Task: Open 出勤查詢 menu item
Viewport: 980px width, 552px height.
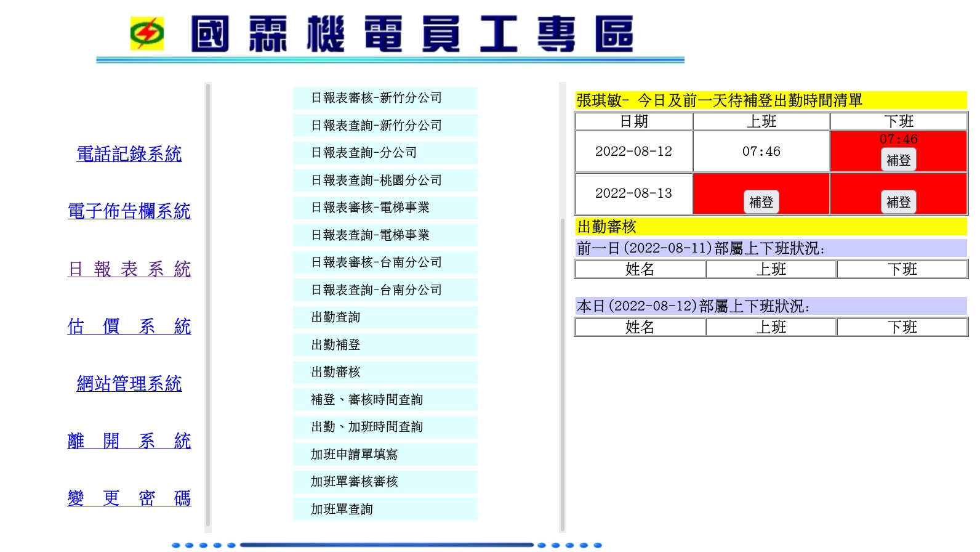Action: 385,317
